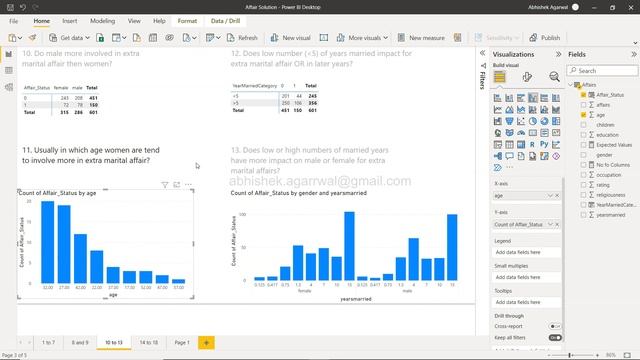Open the Format visual paintbrush icon
The height and width of the screenshot is (360, 640).
coord(527,77)
